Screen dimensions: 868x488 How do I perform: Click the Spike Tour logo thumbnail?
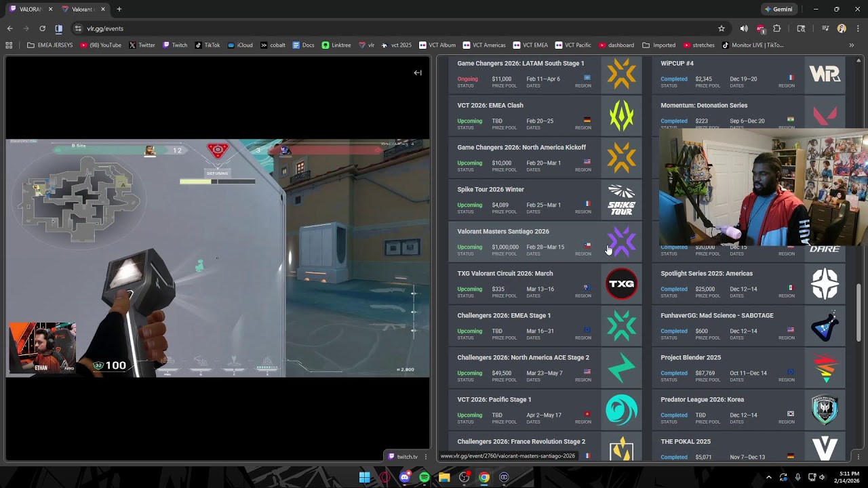pos(621,199)
